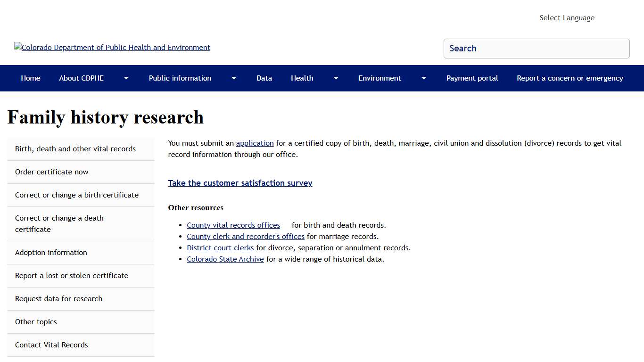Open the Payment portal menu item
Image resolution: width=644 pixels, height=362 pixels.
coord(472,78)
